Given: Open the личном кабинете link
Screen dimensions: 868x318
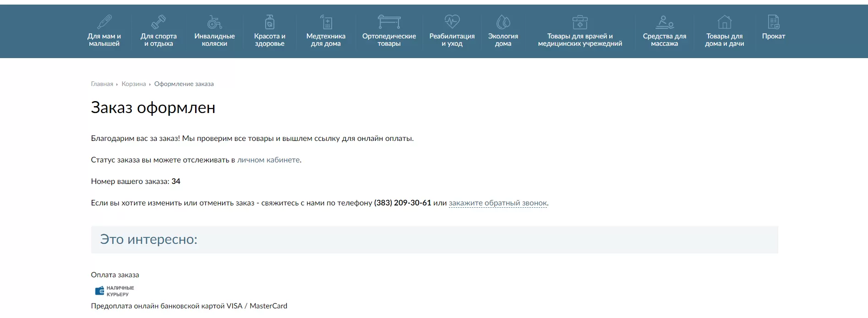Looking at the screenshot, I should pyautogui.click(x=268, y=160).
